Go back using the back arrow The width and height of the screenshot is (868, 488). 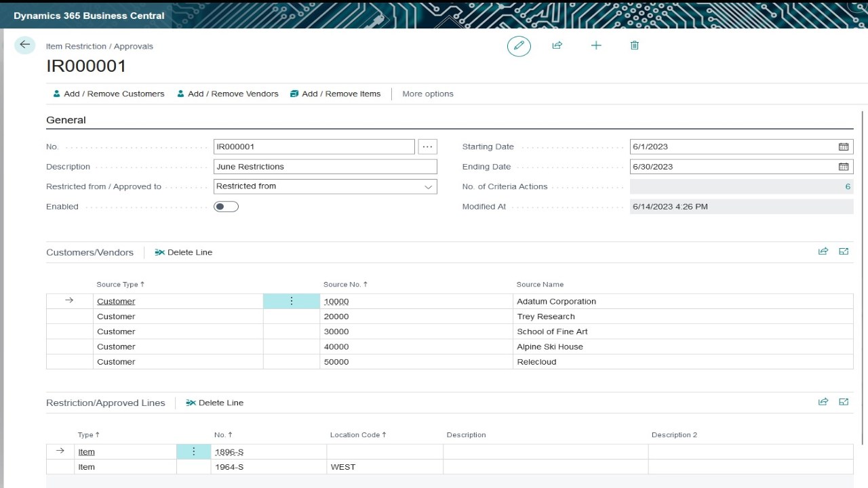click(x=25, y=45)
